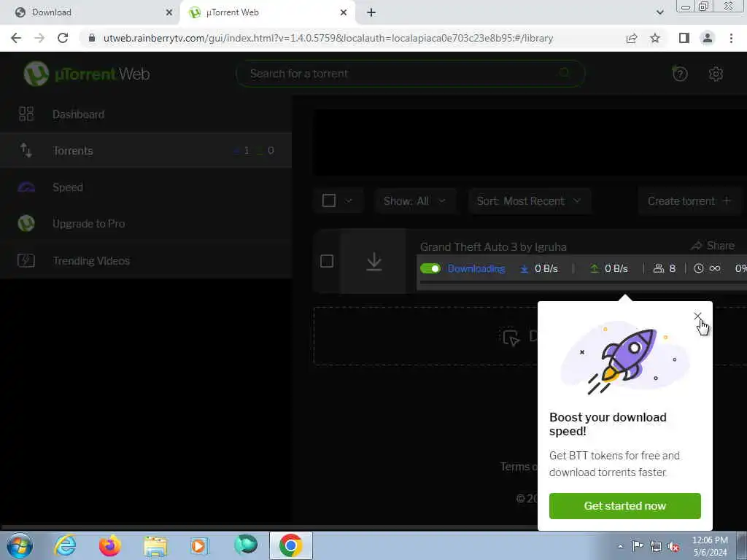The height and width of the screenshot is (560, 747).
Task: Click the Create torrent button
Action: (689, 201)
